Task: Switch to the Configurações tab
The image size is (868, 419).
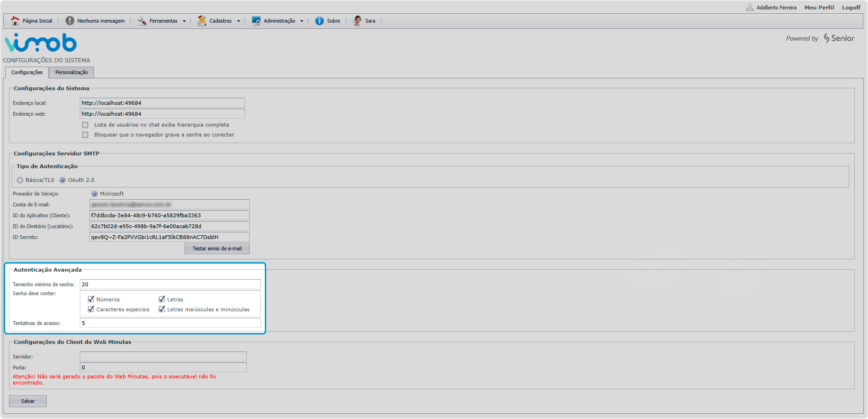Action: point(27,72)
